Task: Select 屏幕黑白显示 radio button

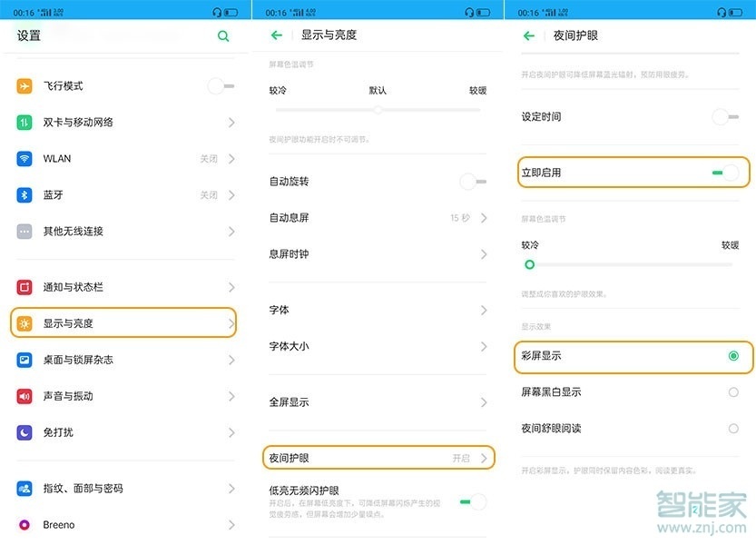Action: 734,391
